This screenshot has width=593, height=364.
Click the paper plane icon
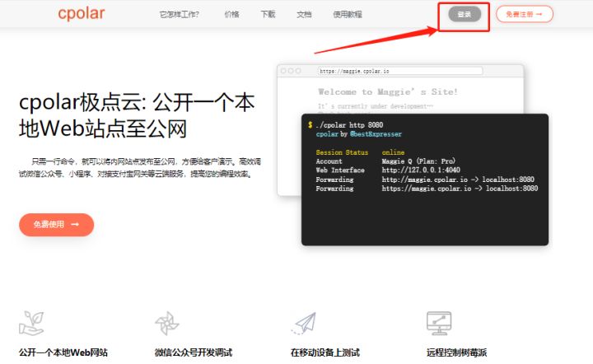[x=304, y=323]
